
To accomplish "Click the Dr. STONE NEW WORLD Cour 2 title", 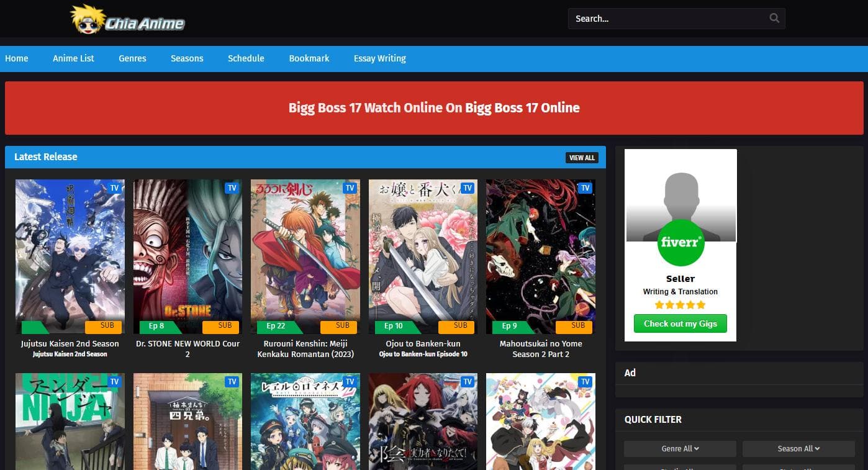I will tap(188, 349).
